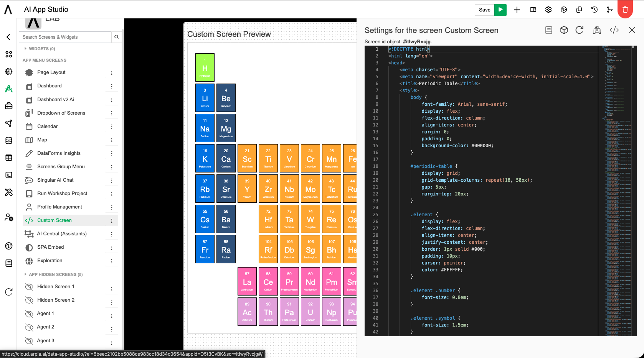Open the settings gear in the top toolbar
644x358 pixels.
(x=548, y=10)
